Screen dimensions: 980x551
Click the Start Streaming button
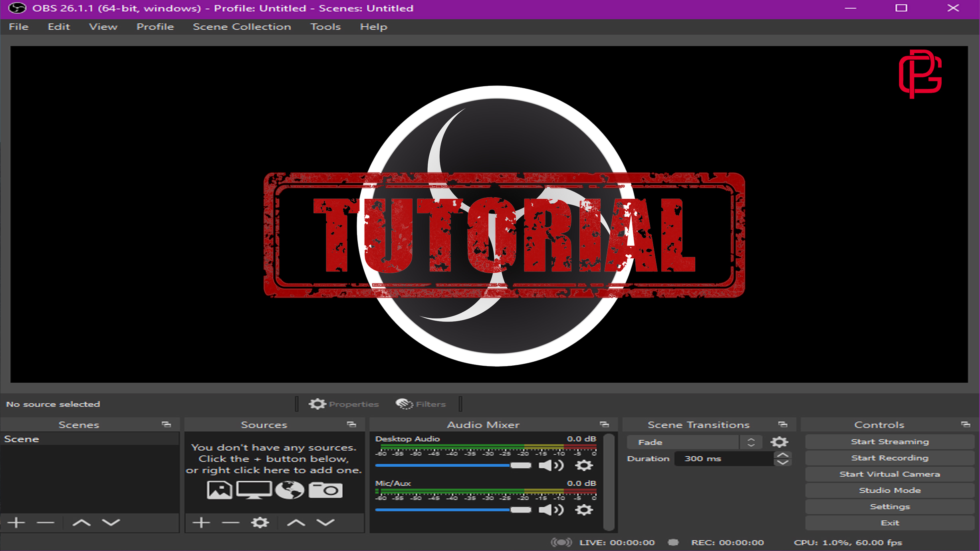(x=889, y=441)
